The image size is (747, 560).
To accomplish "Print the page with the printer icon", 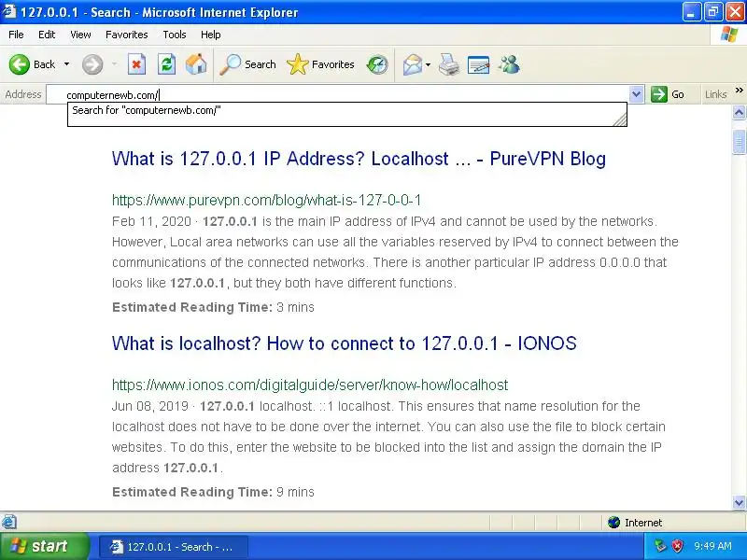I will [449, 64].
